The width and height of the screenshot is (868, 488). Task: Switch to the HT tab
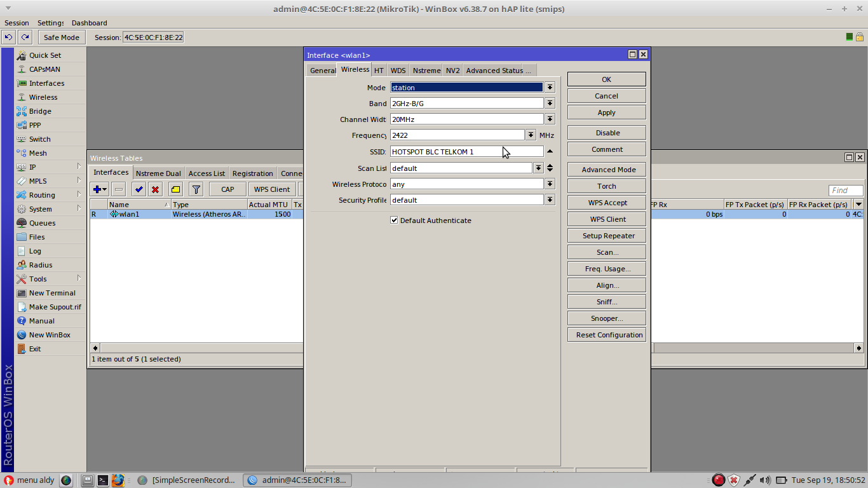[x=379, y=71]
